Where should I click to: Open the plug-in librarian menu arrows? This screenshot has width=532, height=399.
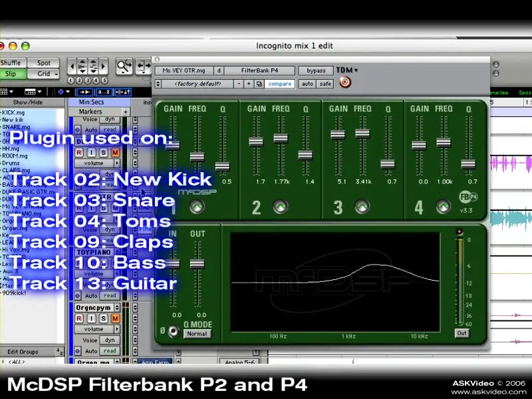(158, 84)
